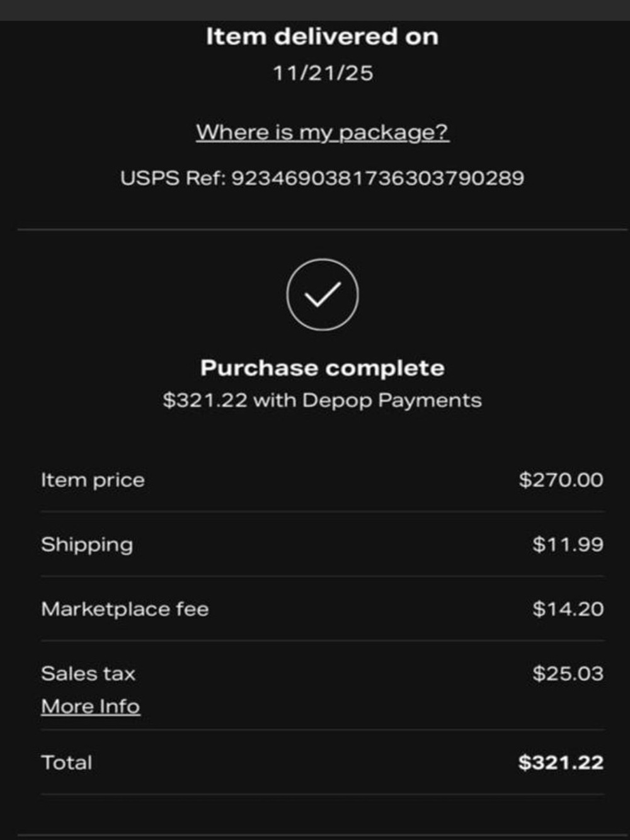The image size is (630, 840).
Task: Click the 'Item delivered on' heading
Action: click(x=323, y=37)
